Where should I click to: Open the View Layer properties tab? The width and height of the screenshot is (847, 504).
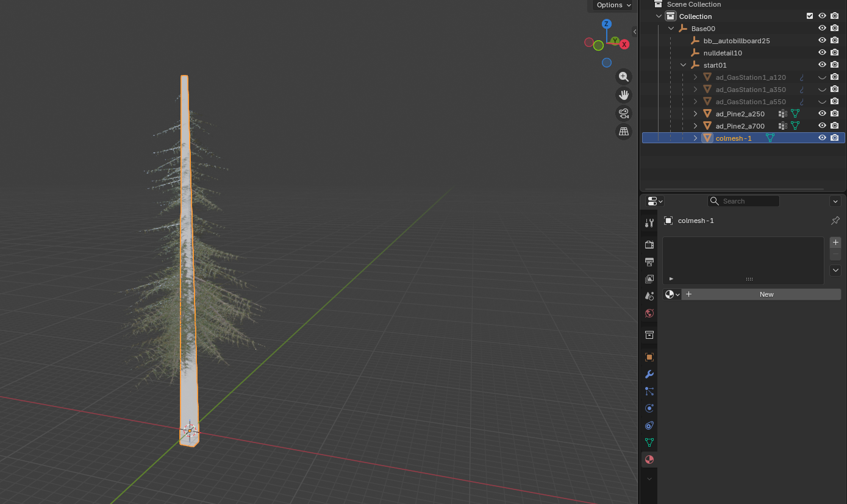(649, 279)
